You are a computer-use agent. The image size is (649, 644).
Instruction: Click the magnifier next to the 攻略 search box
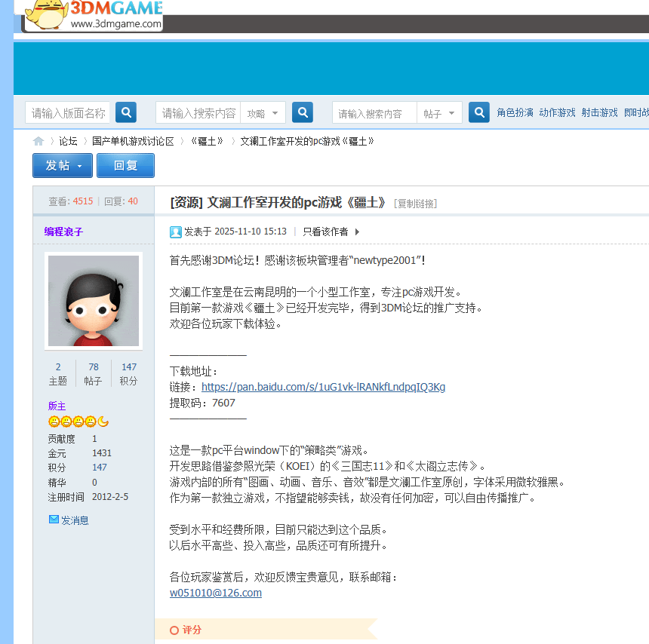[x=302, y=111]
